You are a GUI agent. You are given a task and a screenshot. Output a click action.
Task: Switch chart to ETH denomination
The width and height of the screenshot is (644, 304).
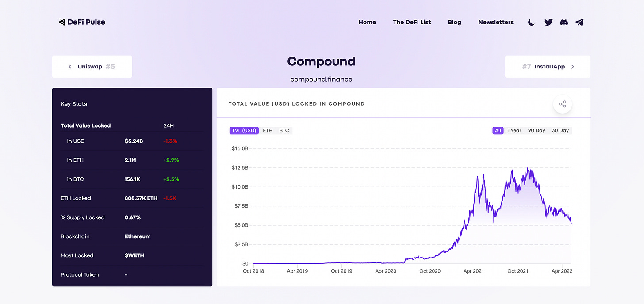(x=268, y=130)
